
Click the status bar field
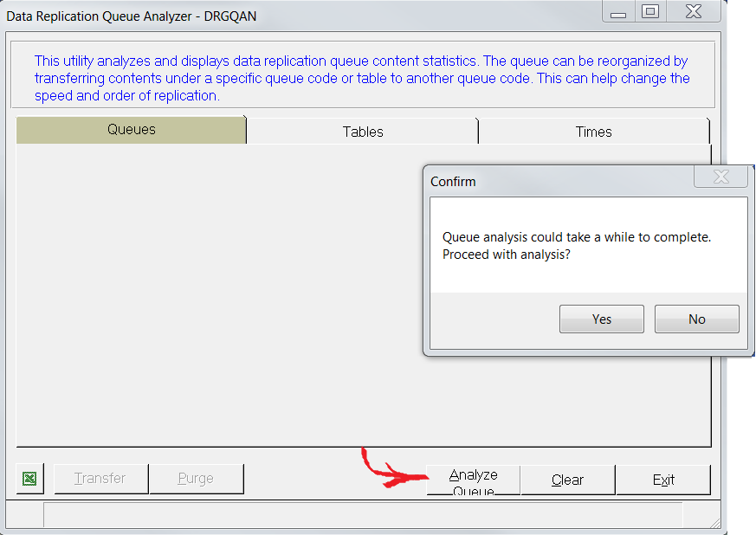(363, 515)
